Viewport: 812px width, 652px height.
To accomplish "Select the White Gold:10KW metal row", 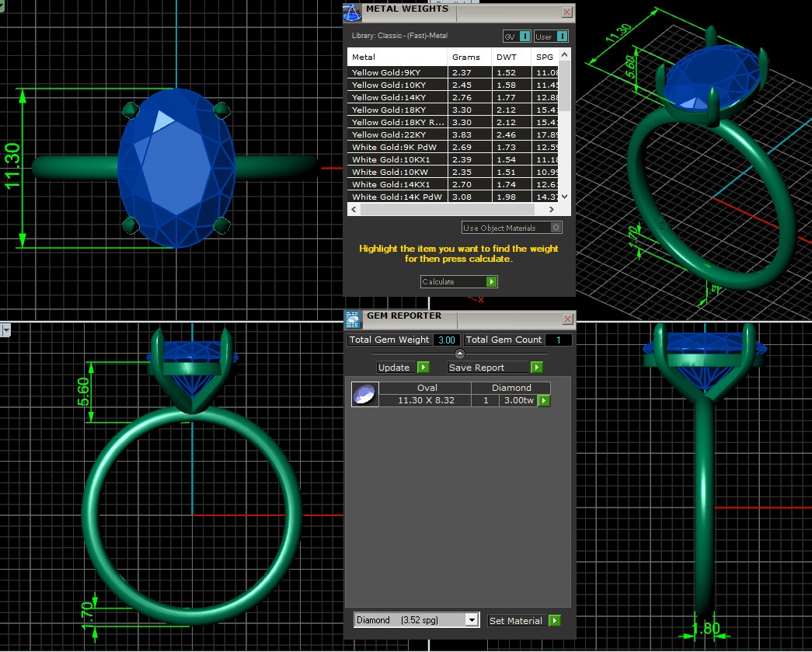I will [397, 173].
